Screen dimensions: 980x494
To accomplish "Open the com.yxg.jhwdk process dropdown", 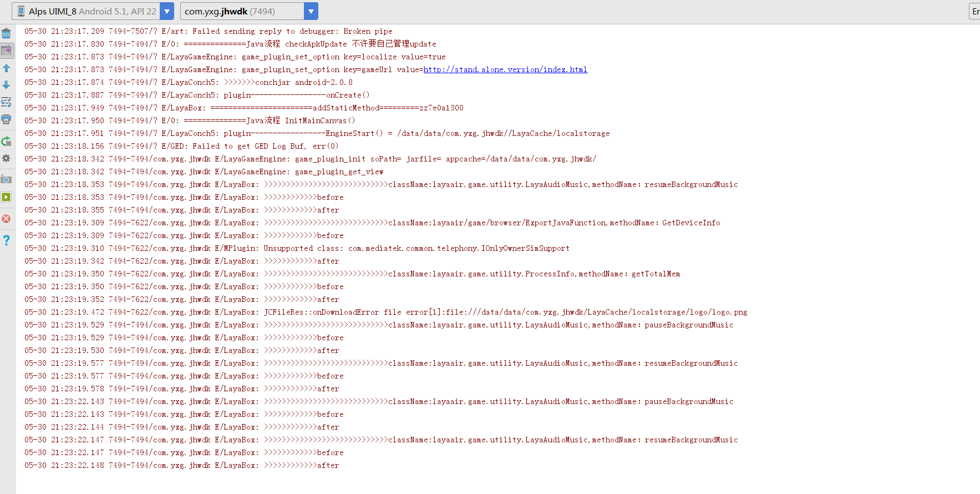I will tap(311, 11).
